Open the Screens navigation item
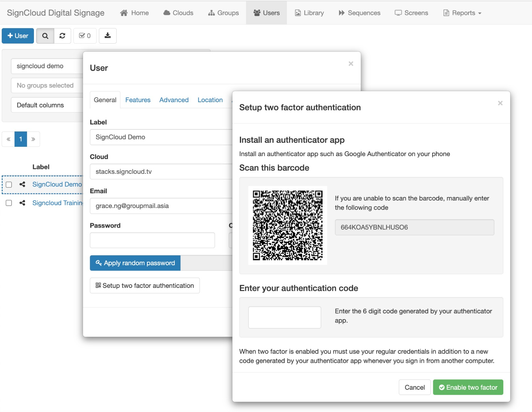This screenshot has height=412, width=532. [x=411, y=13]
